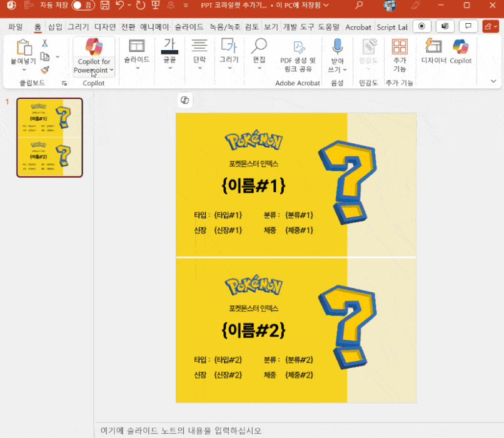The image size is (504, 438).
Task: Select the {이름#1} title text
Action: pyautogui.click(x=254, y=186)
